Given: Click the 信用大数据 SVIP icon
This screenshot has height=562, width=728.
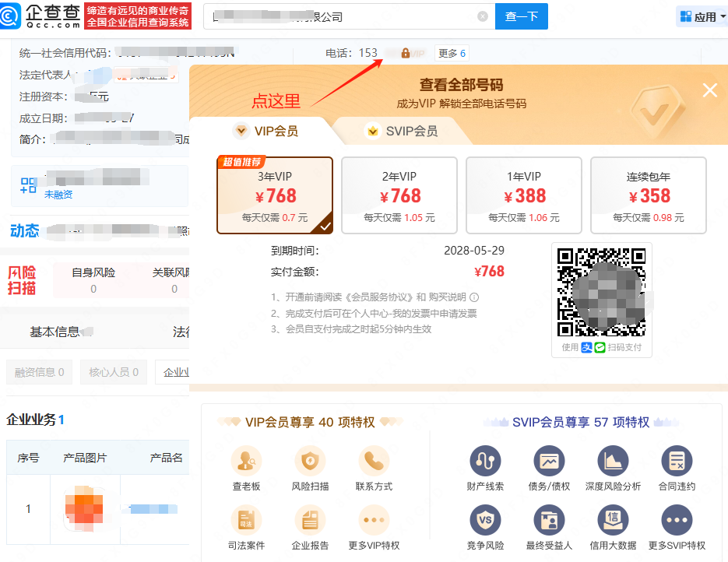Looking at the screenshot, I should (613, 520).
